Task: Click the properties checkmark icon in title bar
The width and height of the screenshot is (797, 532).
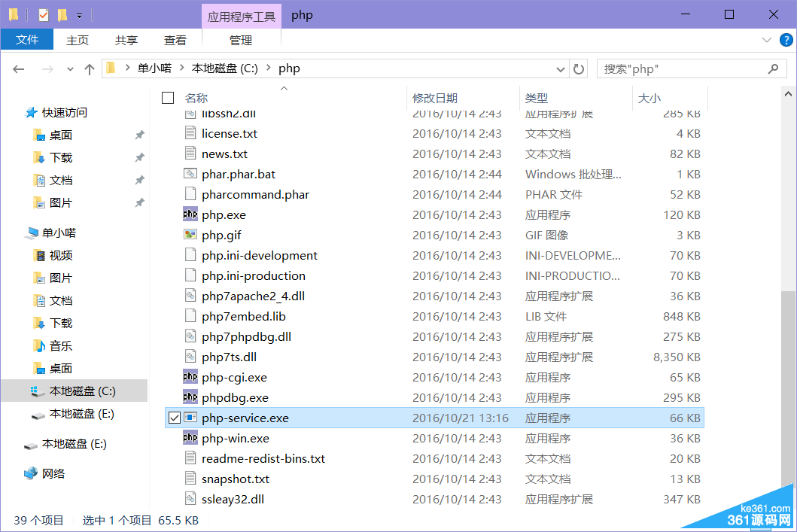Action: [x=44, y=15]
